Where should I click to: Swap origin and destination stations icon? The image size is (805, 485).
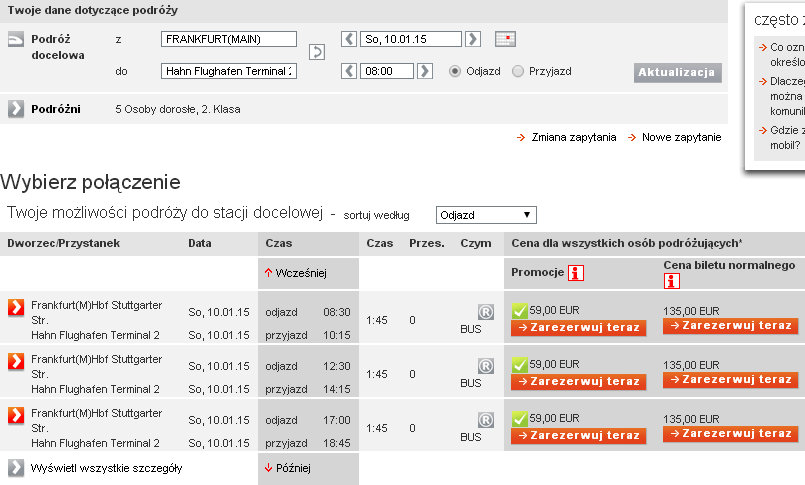[317, 52]
